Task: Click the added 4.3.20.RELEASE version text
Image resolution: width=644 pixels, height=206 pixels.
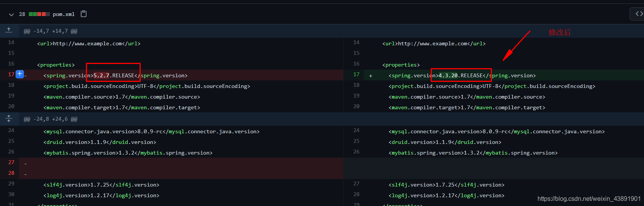Action: click(460, 75)
